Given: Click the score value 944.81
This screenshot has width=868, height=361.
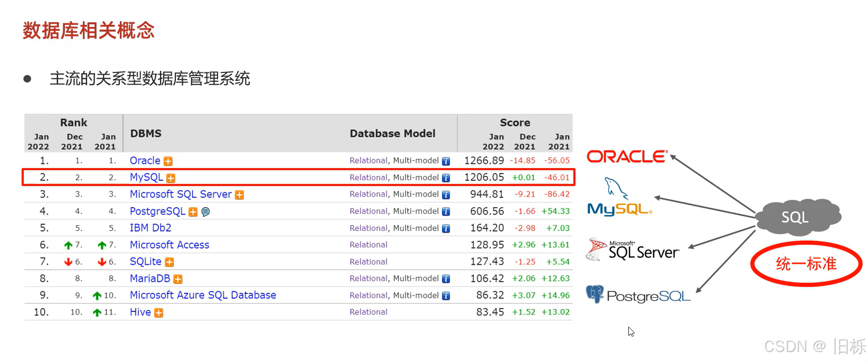Looking at the screenshot, I should tap(487, 195).
